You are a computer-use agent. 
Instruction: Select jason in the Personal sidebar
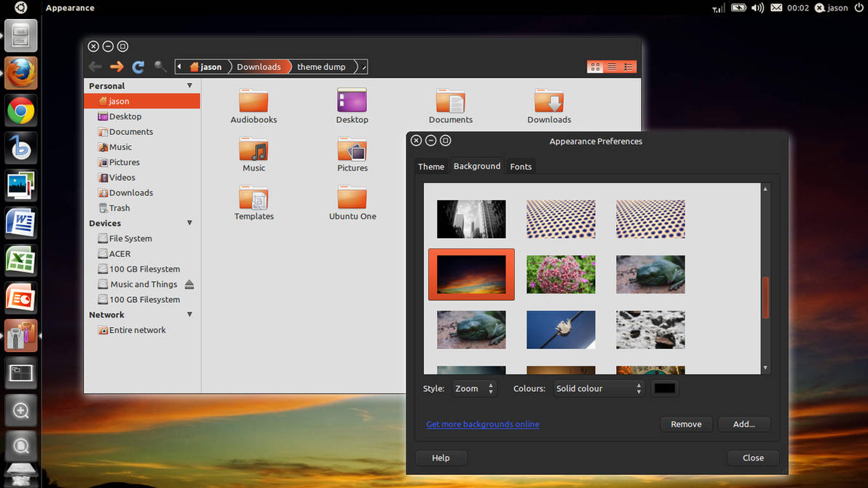142,101
